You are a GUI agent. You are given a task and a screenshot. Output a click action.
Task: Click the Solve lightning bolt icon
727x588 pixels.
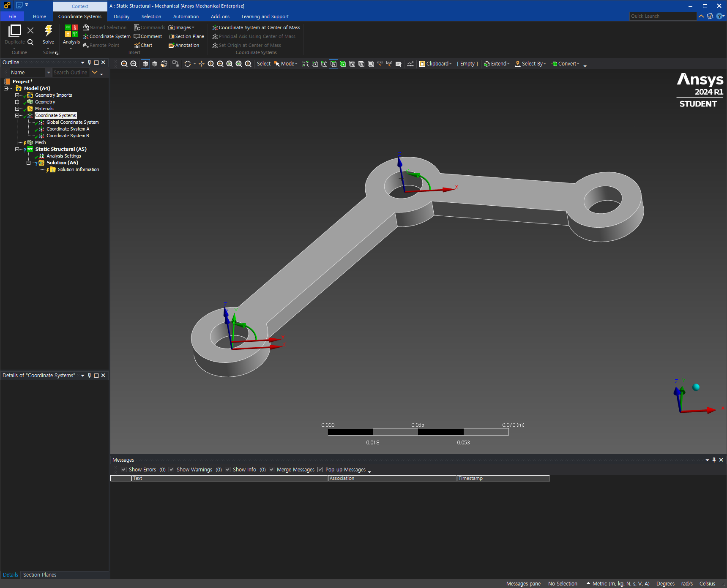[48, 30]
